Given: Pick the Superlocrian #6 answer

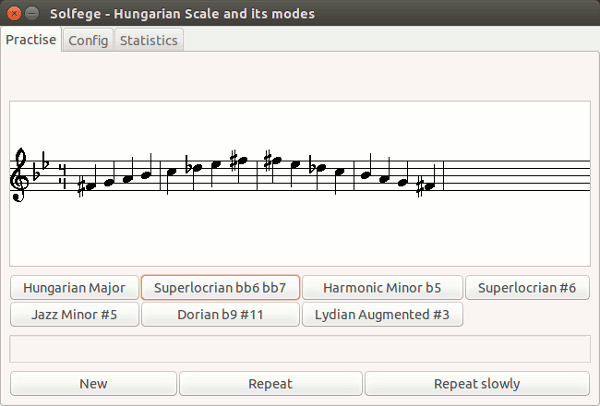Looking at the screenshot, I should 527,288.
